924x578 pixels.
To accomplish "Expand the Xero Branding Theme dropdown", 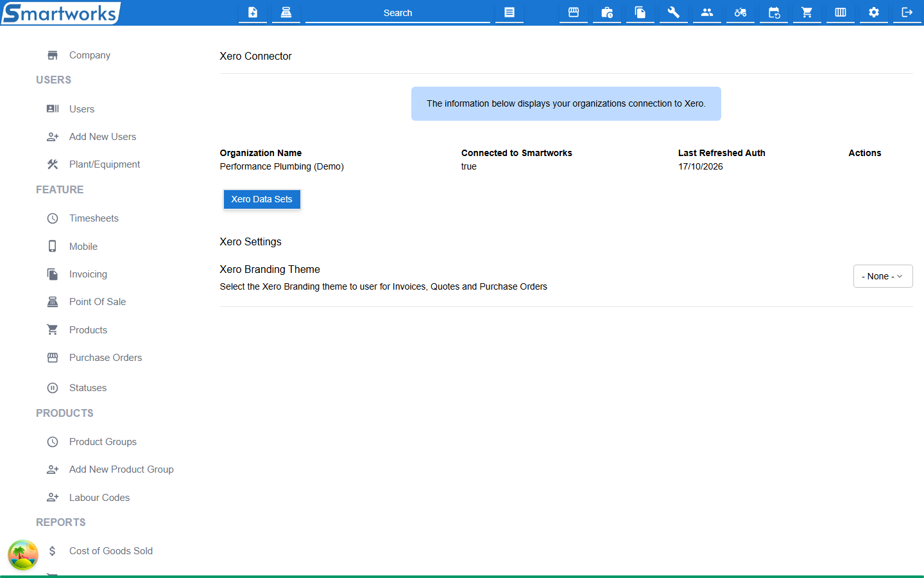I will pyautogui.click(x=883, y=276).
